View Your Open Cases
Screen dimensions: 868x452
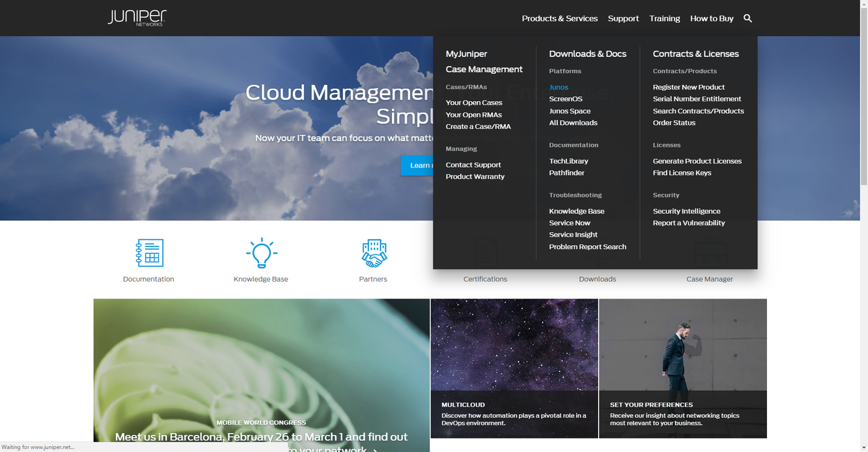pos(474,102)
